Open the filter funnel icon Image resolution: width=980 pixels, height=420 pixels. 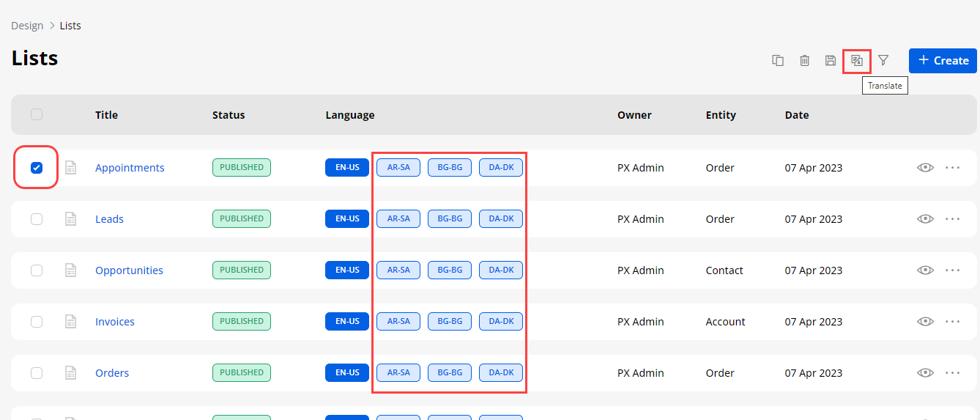tap(883, 60)
